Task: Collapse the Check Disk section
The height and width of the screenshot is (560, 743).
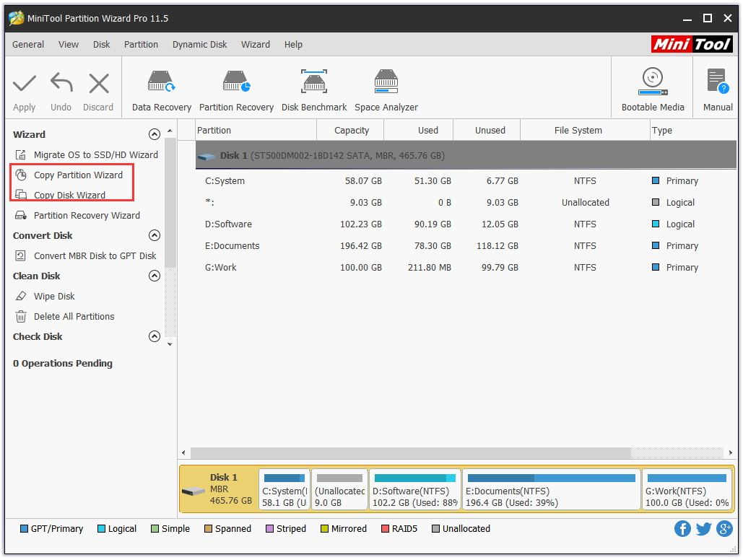Action: coord(155,336)
